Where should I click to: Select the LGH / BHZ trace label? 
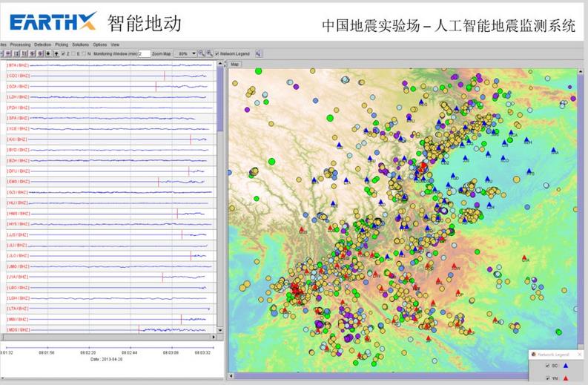click(18, 298)
